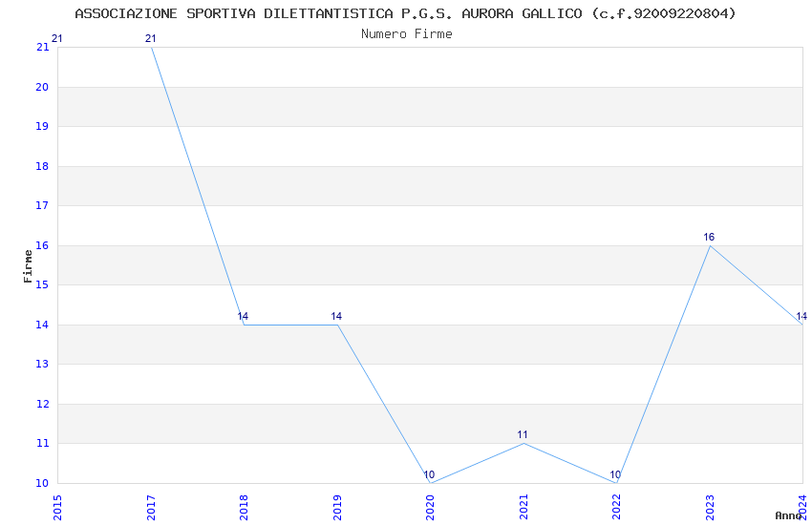Click the data label 14 above 2019

pyautogui.click(x=336, y=316)
